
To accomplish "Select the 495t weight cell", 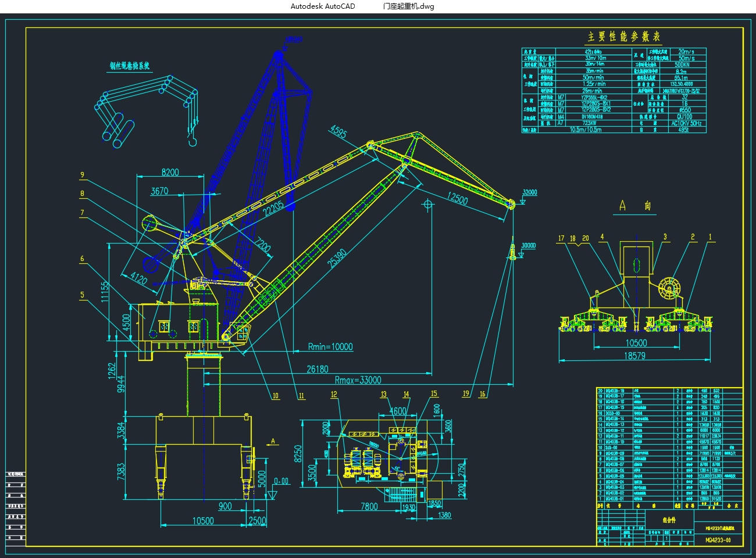I will [x=683, y=130].
